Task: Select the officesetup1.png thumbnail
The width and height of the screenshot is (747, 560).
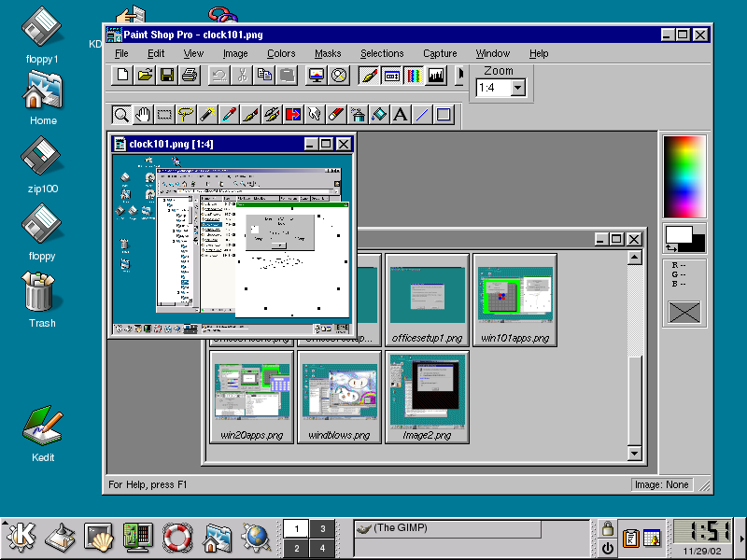Action: 428,300
